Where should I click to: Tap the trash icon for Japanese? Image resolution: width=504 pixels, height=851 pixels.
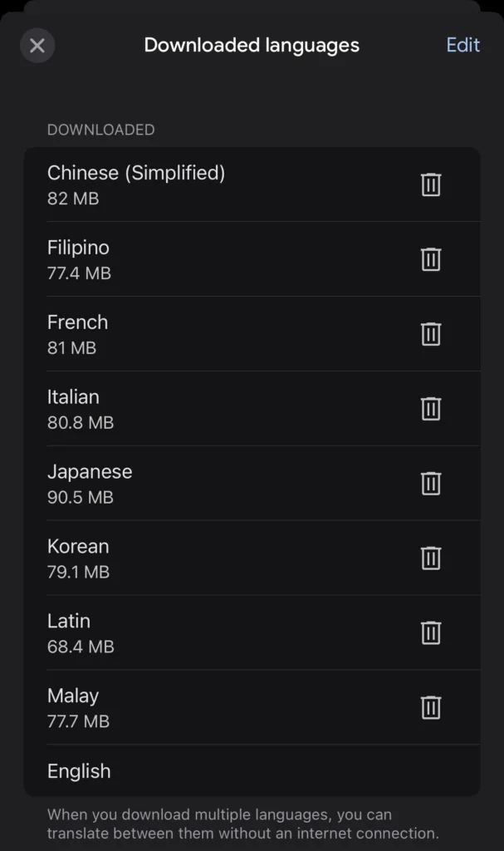tap(430, 484)
